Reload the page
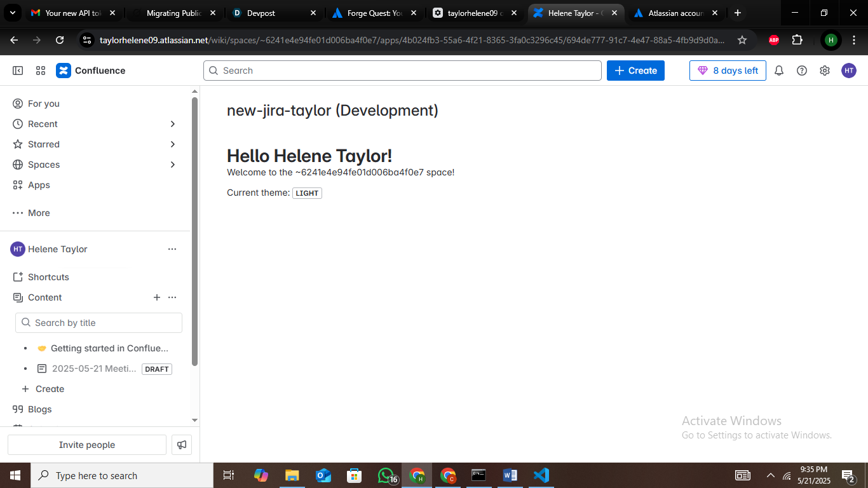The image size is (868, 488). coord(60,40)
